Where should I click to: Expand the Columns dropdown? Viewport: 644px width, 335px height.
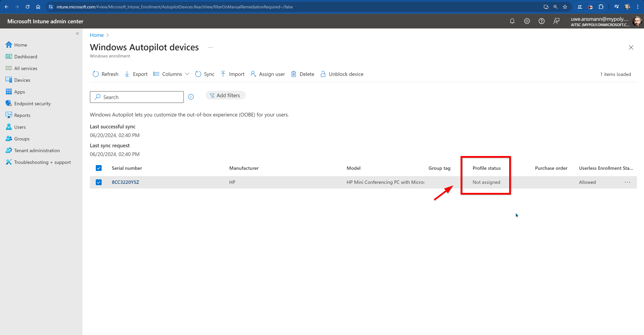(x=172, y=74)
